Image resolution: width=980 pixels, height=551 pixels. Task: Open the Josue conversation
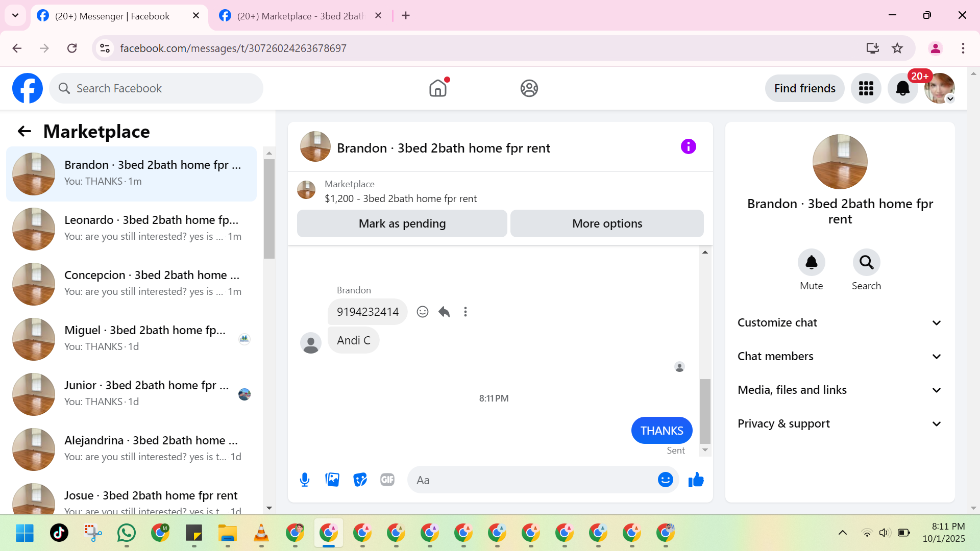[x=131, y=497]
